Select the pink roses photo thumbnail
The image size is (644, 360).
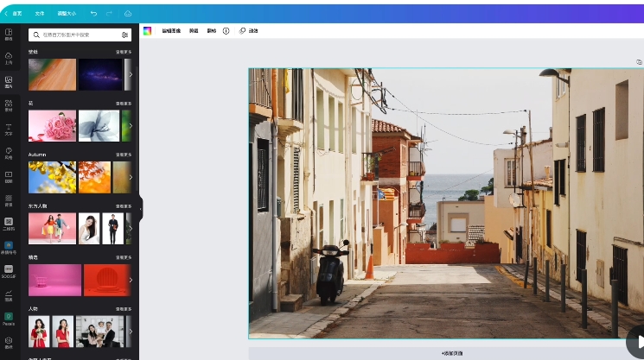point(52,126)
